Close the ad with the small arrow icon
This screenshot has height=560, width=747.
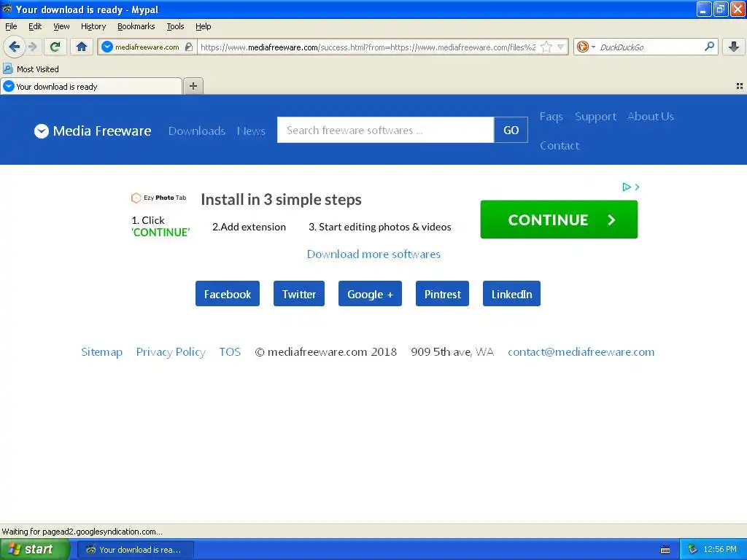click(x=638, y=187)
